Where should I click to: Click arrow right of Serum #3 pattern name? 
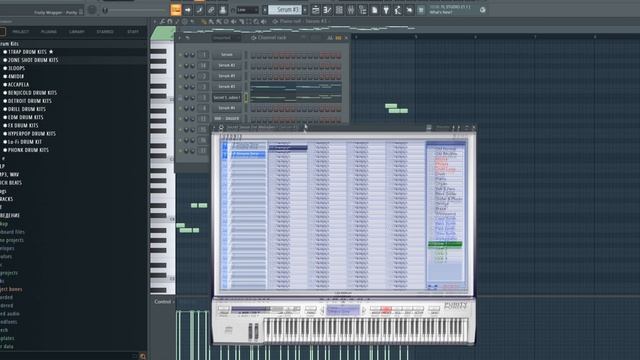pyautogui.click(x=305, y=10)
